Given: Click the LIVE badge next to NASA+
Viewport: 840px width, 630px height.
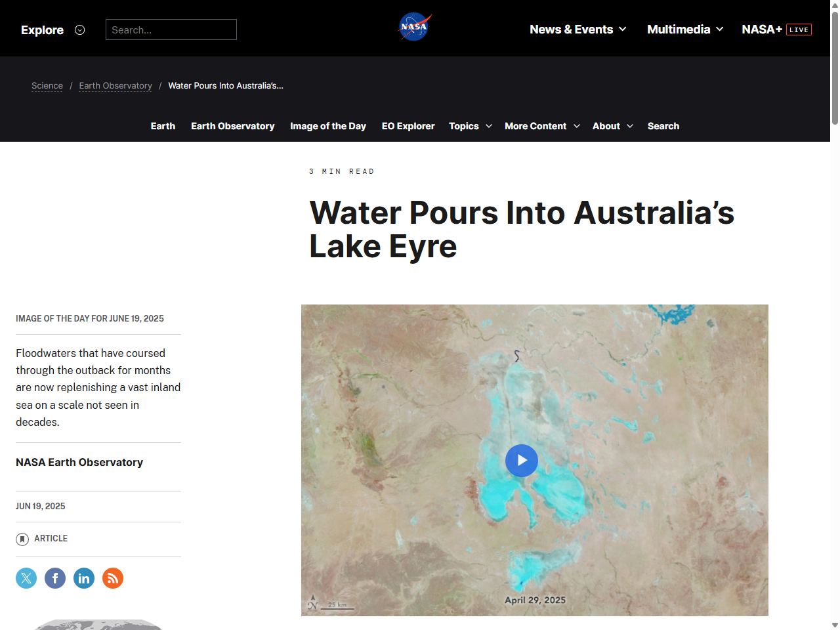Looking at the screenshot, I should click(799, 30).
